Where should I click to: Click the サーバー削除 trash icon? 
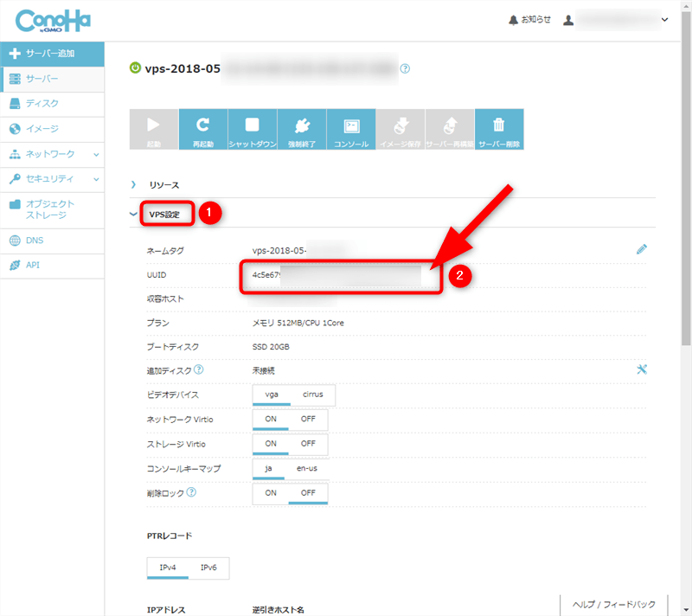[x=498, y=130]
